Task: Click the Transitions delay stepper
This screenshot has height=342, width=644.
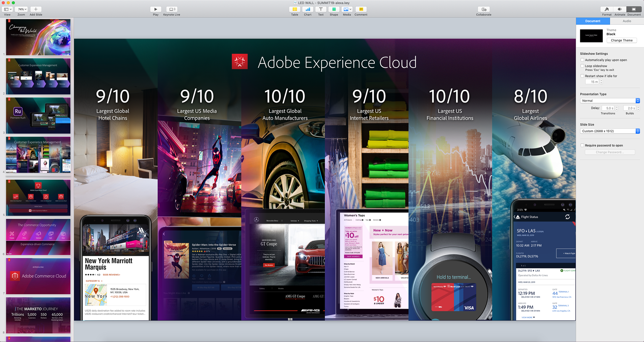Action: click(x=616, y=108)
